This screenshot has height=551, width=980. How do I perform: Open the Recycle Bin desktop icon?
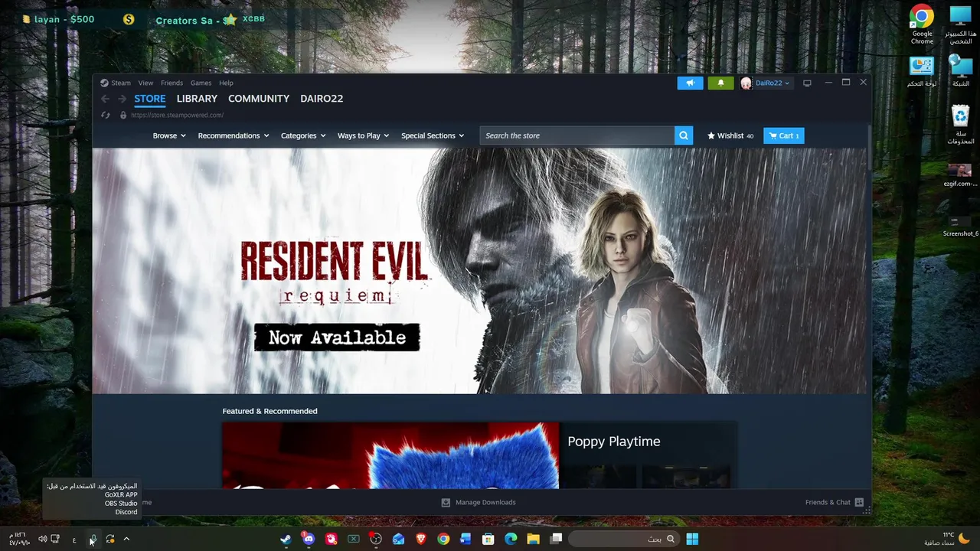point(960,125)
